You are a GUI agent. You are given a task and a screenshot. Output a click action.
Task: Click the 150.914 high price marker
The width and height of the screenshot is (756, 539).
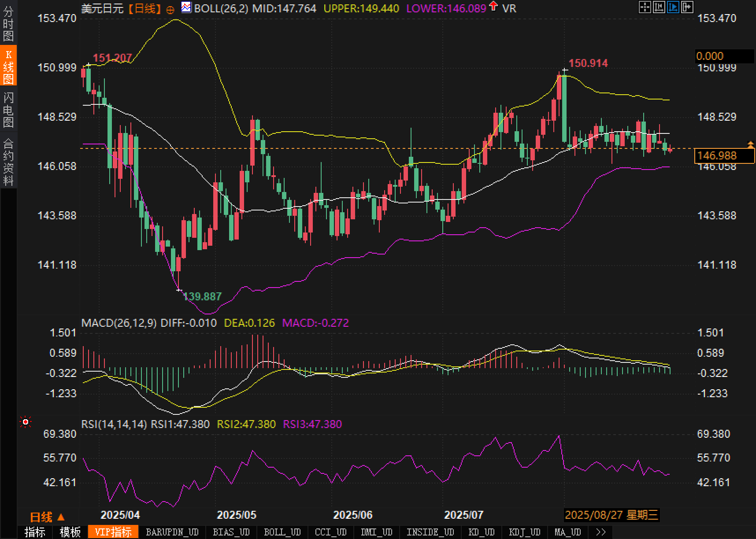(588, 63)
